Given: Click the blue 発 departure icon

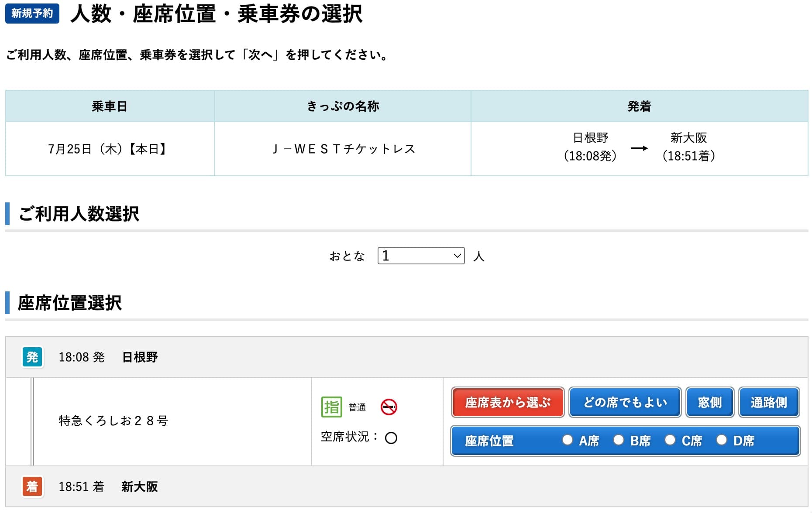Looking at the screenshot, I should tap(32, 357).
